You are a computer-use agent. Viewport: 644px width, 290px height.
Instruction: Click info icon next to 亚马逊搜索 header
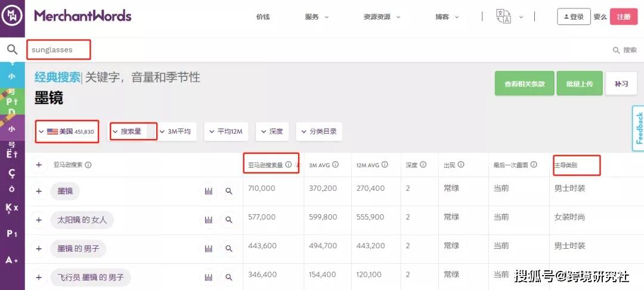(88, 165)
